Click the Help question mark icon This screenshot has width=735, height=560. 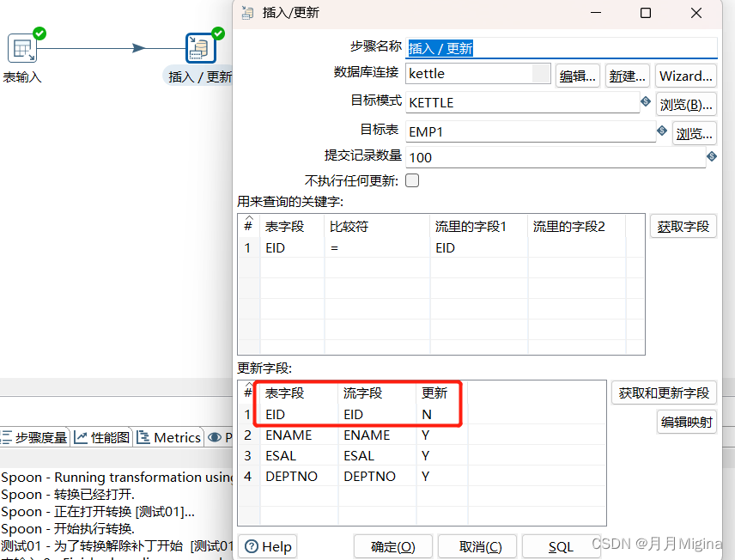[x=252, y=546]
